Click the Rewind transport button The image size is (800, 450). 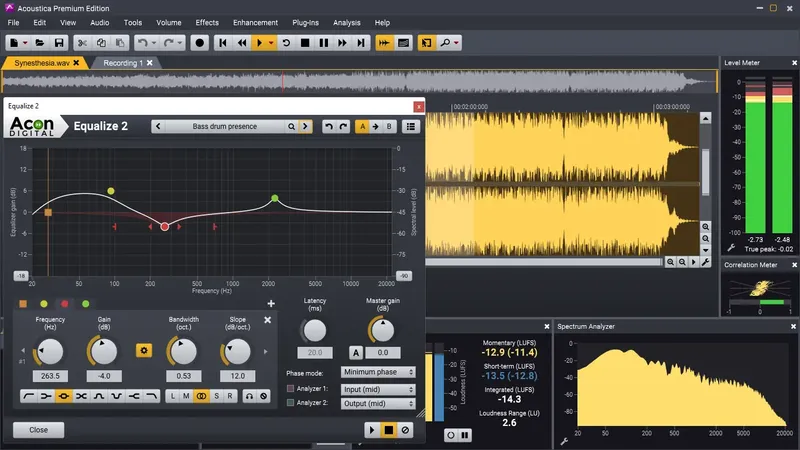click(x=242, y=43)
